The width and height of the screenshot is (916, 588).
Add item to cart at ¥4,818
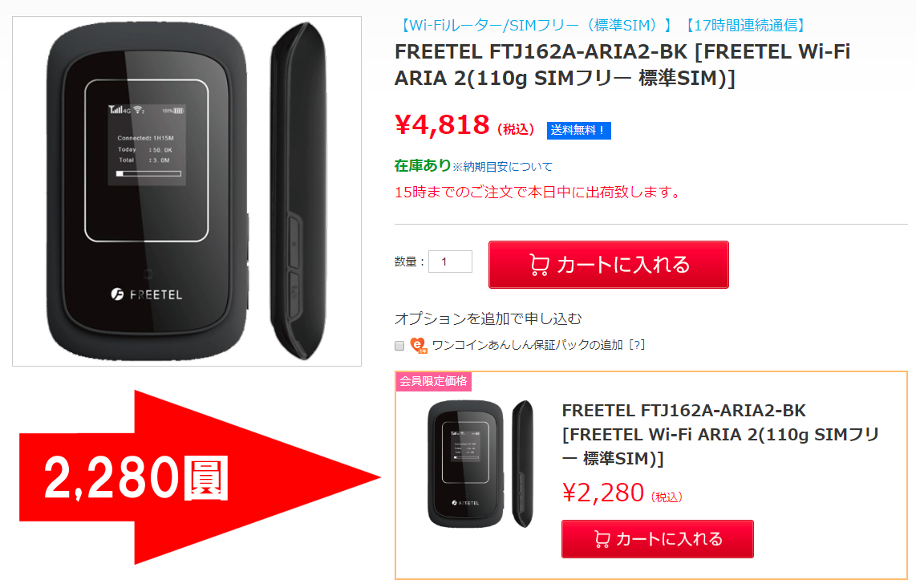(608, 265)
